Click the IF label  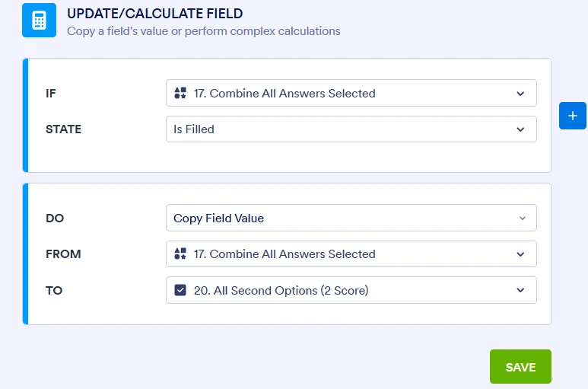(x=51, y=94)
